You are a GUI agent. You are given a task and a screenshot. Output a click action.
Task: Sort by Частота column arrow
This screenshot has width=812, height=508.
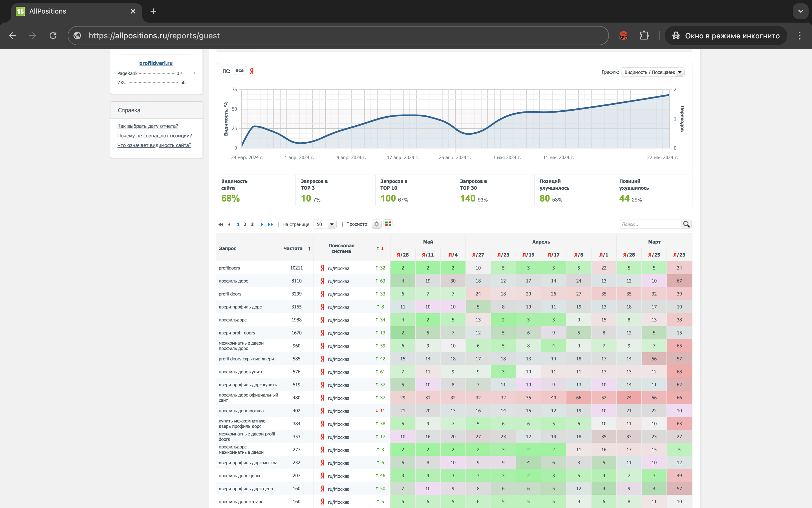click(309, 249)
